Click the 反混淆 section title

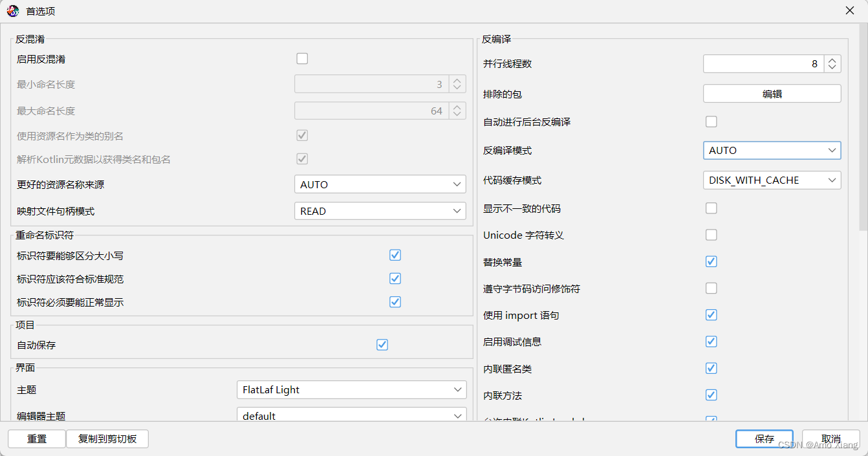click(30, 39)
